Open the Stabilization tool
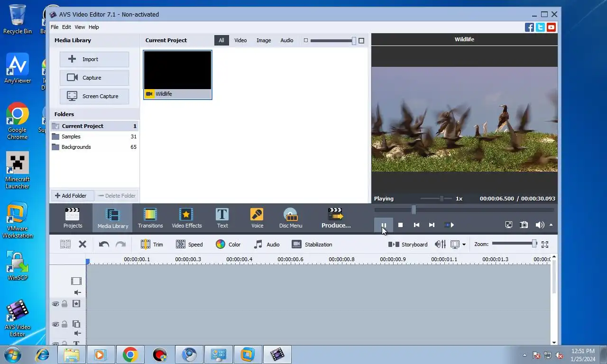607x364 pixels. [x=312, y=245]
